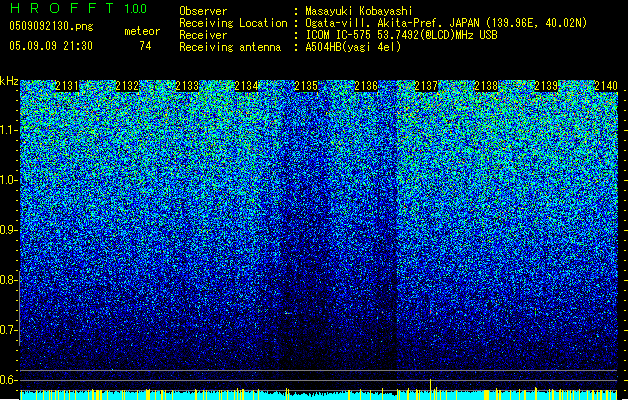
Task: Select observer name Masayuki Kobayashi
Action: [x=359, y=11]
